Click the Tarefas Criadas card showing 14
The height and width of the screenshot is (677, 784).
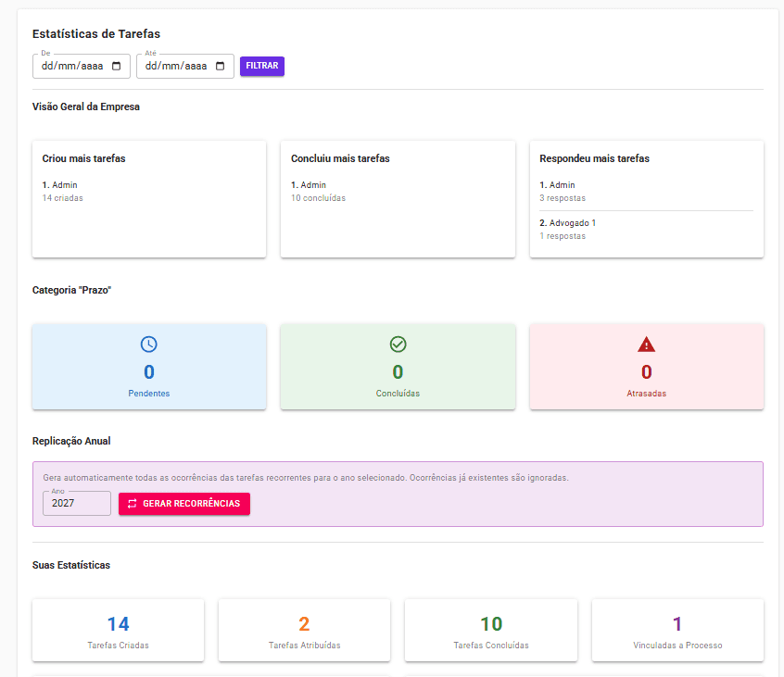[x=118, y=630]
